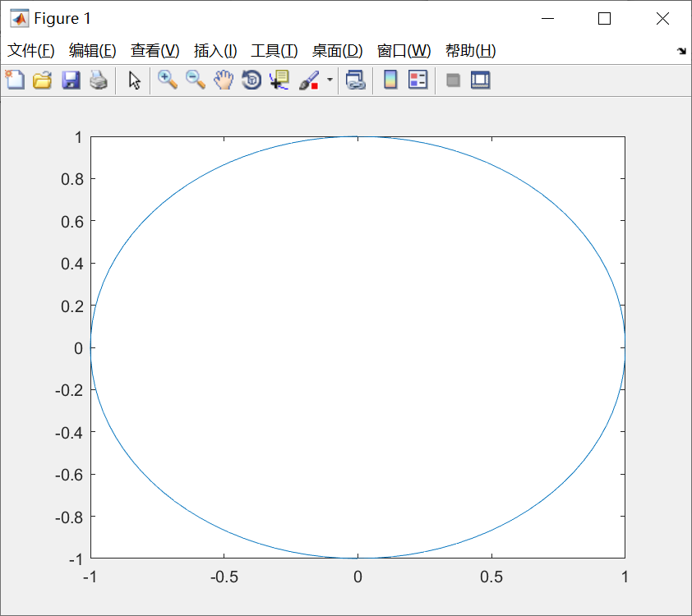This screenshot has height=616, width=692.
Task: Click the New Figure toolbar icon
Action: [15, 80]
